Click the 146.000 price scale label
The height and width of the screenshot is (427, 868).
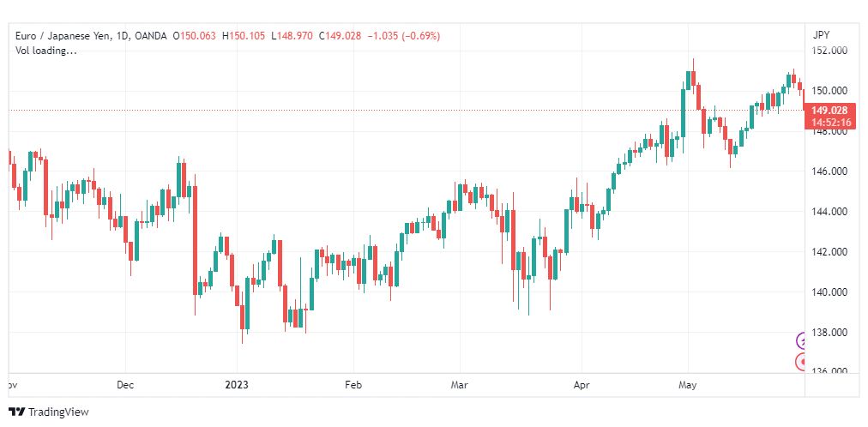tap(830, 171)
